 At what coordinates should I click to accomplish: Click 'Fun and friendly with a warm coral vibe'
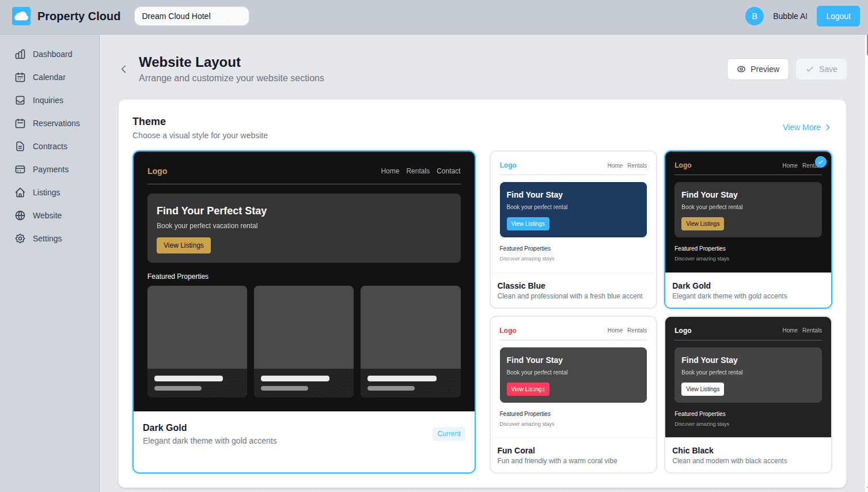pos(557,461)
